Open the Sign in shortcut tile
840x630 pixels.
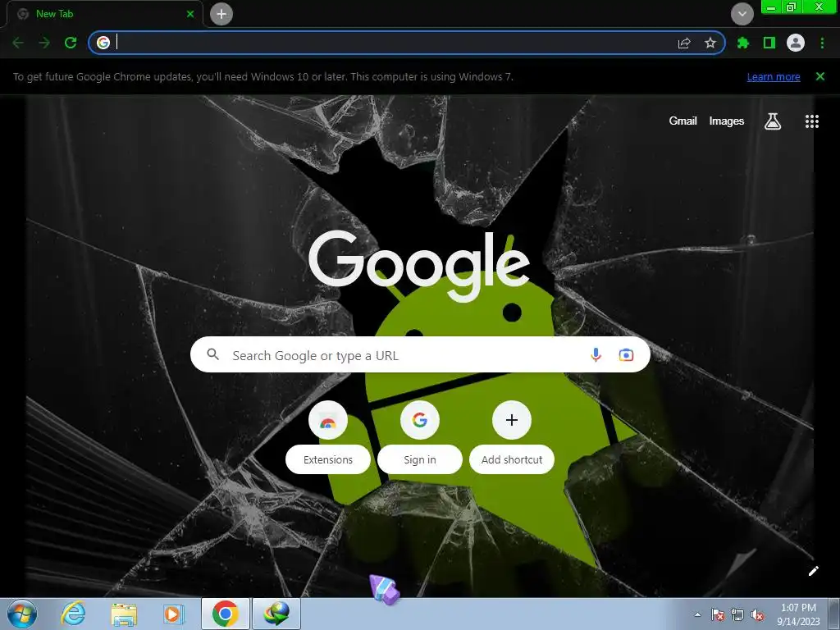click(x=420, y=420)
